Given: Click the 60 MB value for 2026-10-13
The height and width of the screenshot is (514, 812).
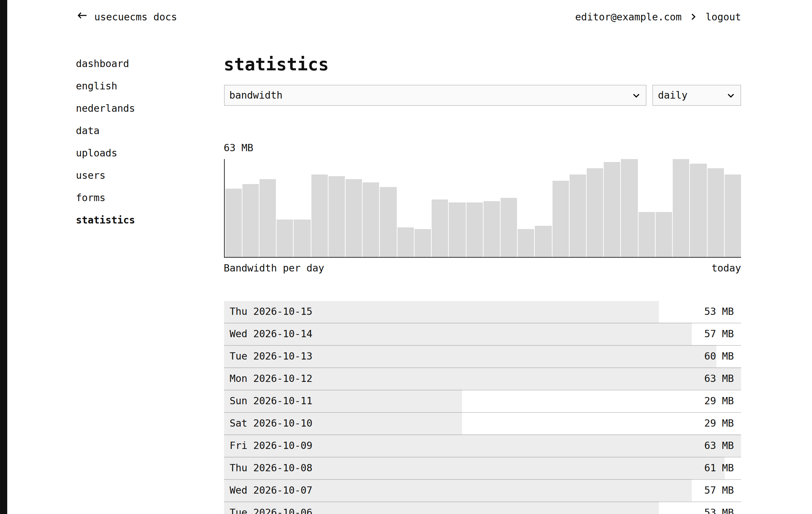Looking at the screenshot, I should (x=719, y=356).
